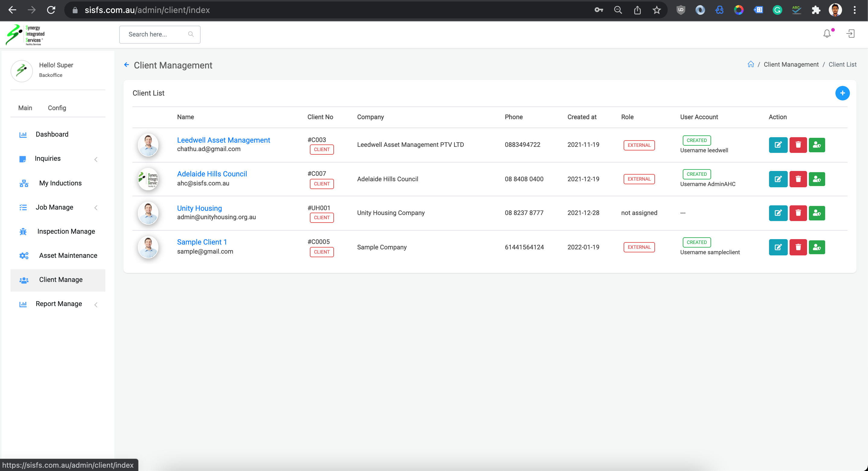Open Adelaide Hills Council client link

tap(212, 174)
